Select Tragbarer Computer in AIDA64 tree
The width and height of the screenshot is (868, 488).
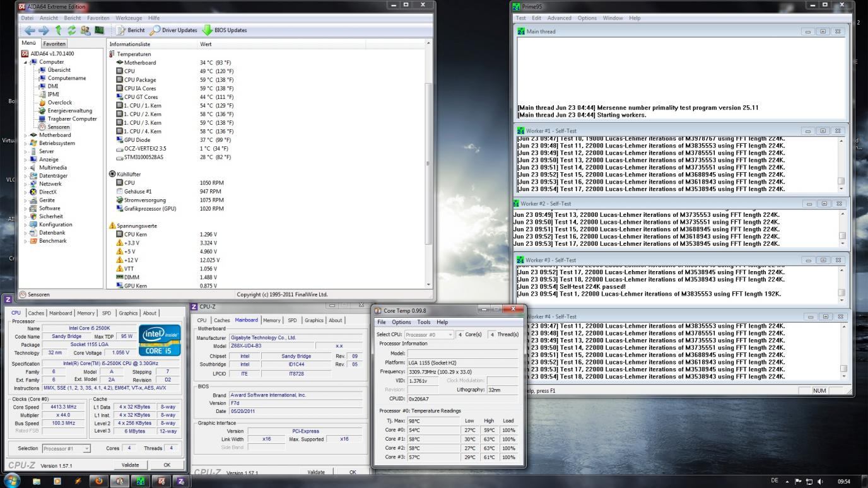[x=72, y=119]
